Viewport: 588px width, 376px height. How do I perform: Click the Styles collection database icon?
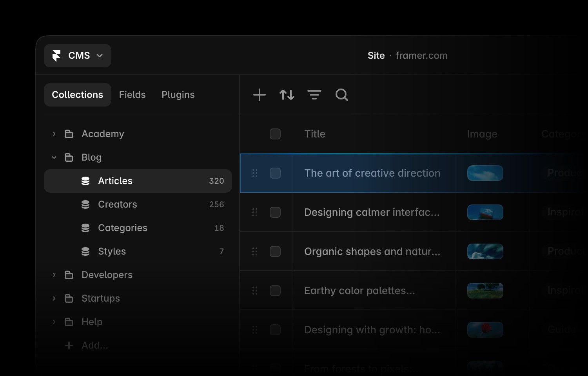(85, 251)
